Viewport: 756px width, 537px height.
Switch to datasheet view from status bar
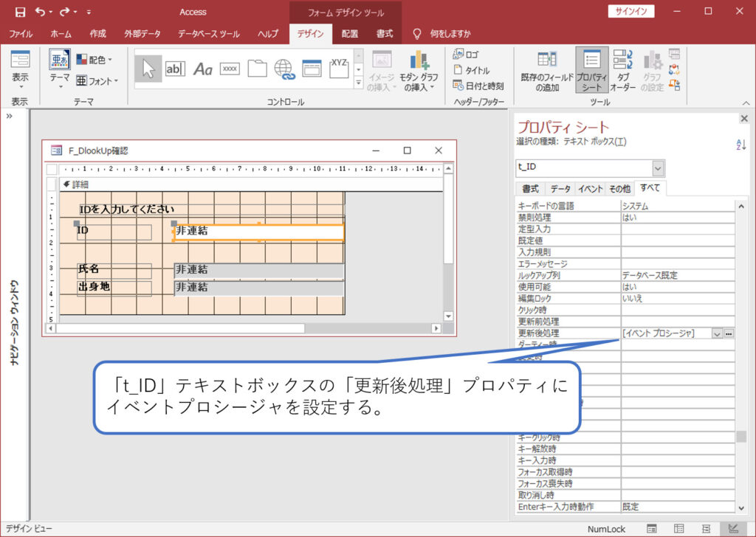click(679, 529)
